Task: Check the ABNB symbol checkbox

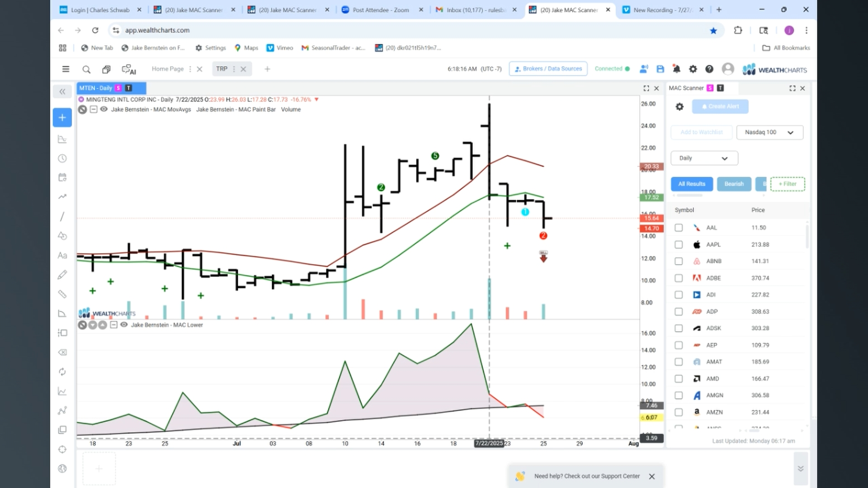Action: [679, 261]
